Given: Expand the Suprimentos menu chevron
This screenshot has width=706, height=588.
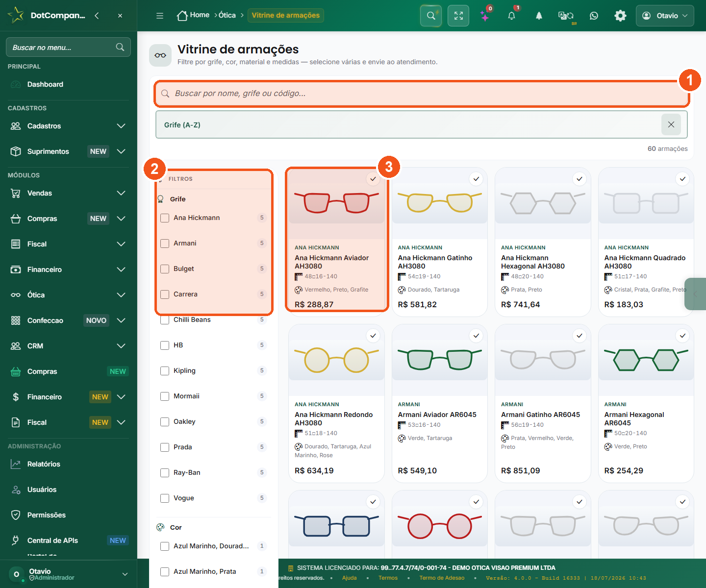Looking at the screenshot, I should 121,151.
